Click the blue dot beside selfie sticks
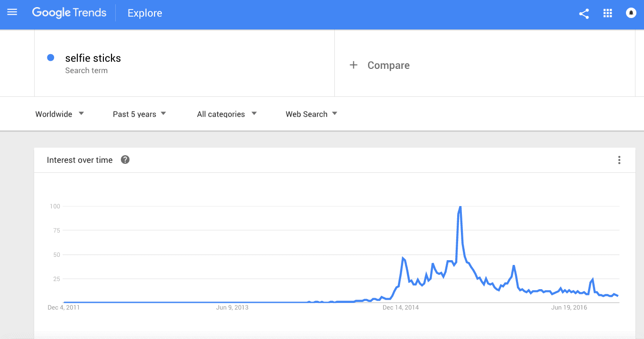Viewport: 644px width, 339px height. 50,58
